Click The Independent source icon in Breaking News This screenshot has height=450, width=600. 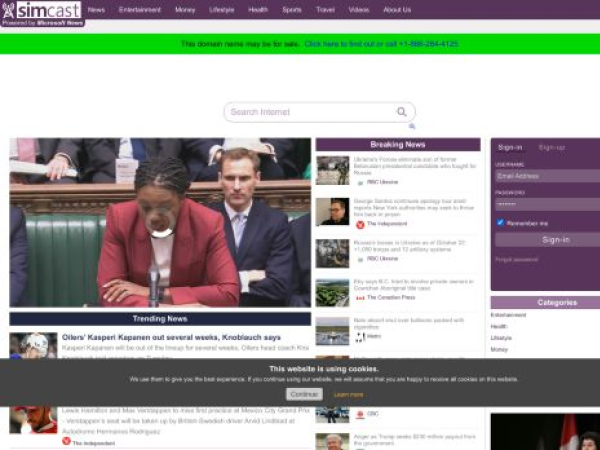[360, 224]
